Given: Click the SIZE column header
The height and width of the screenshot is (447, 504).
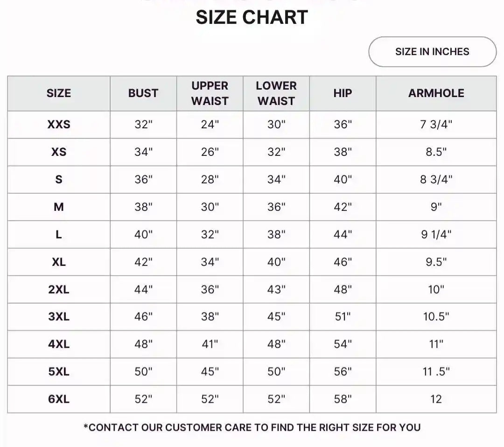Looking at the screenshot, I should (59, 93).
